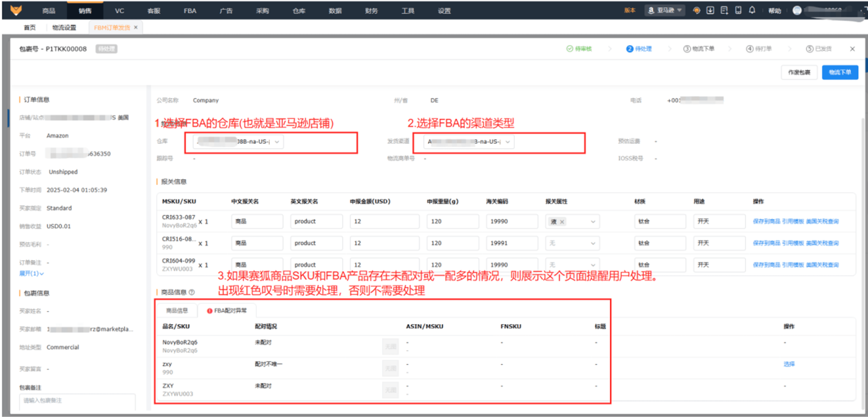Click the help icon beside 商品信息 heading

coord(192,292)
